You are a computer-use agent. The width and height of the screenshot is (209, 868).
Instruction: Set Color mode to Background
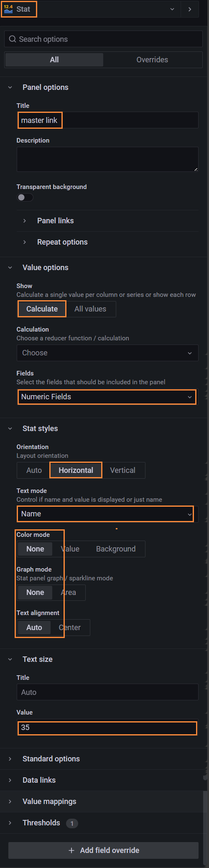[116, 549]
